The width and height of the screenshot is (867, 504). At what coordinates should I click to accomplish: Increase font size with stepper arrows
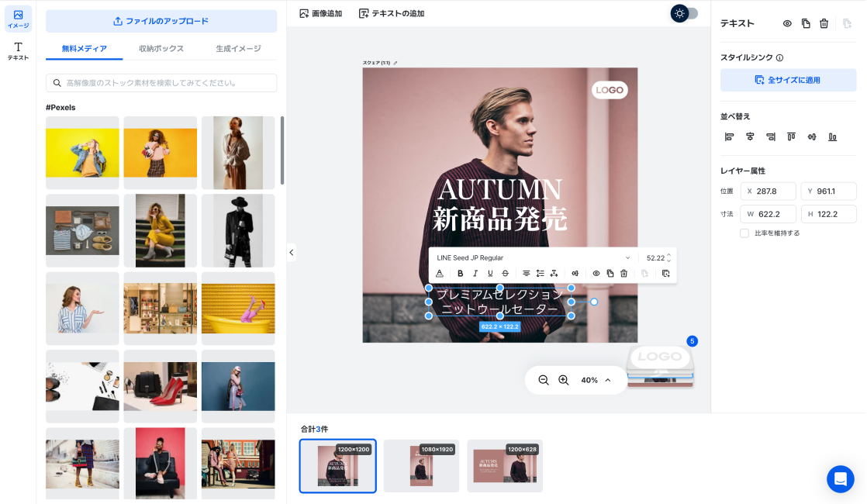pos(668,255)
